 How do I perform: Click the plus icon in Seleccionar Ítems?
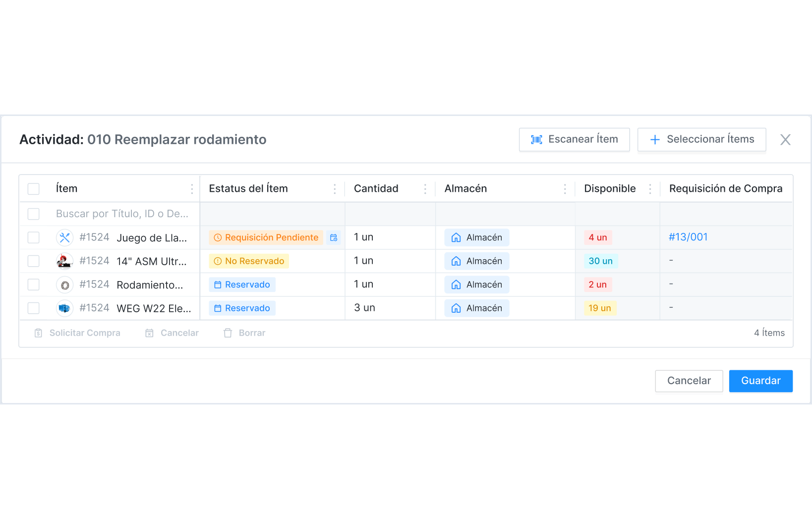pos(655,140)
